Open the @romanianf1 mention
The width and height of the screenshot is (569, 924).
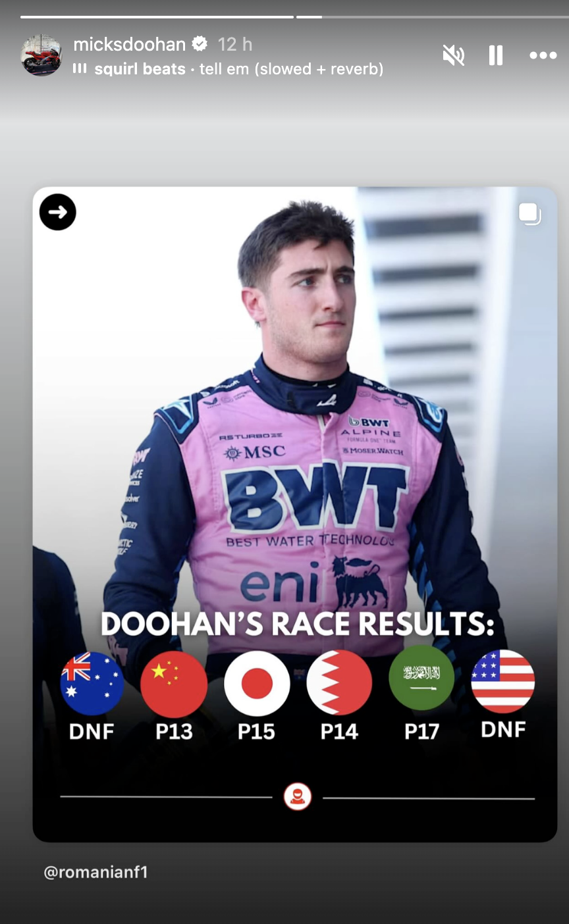96,872
